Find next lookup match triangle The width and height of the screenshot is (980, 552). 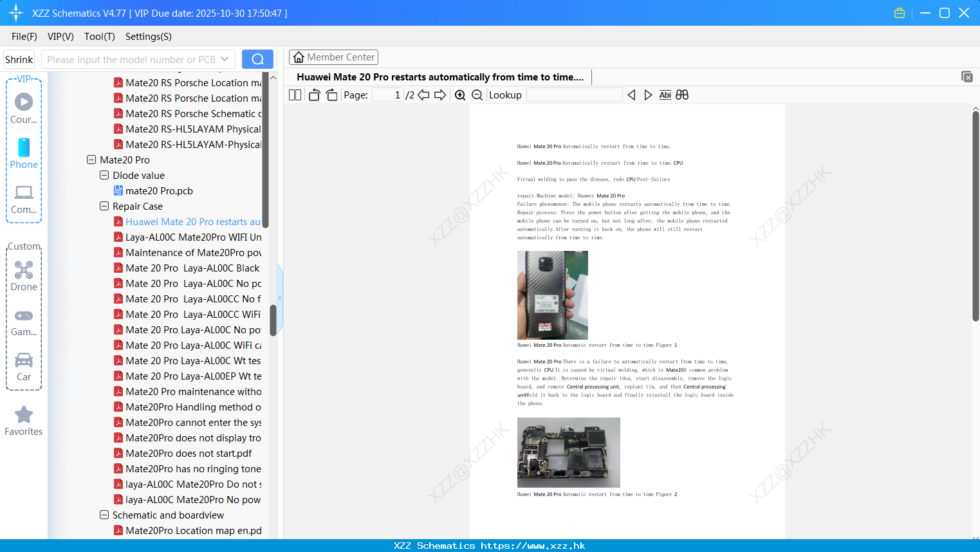click(648, 95)
